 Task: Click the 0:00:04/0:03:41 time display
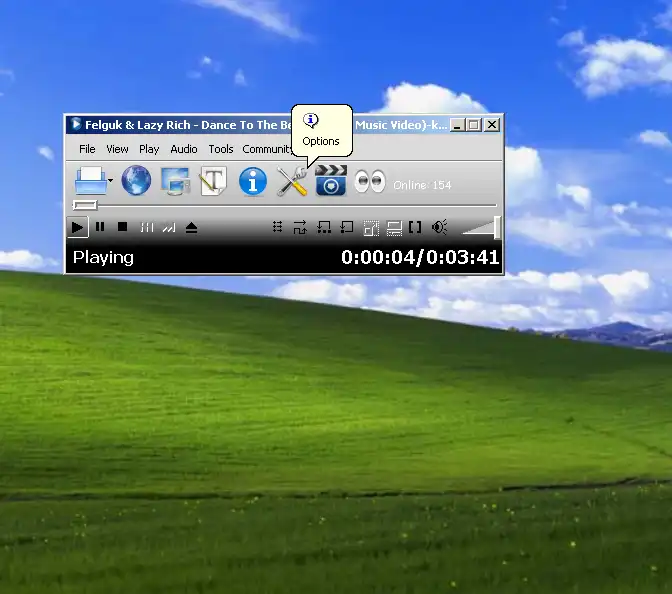[420, 257]
